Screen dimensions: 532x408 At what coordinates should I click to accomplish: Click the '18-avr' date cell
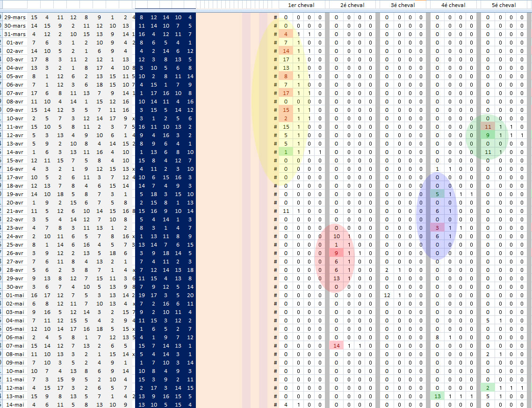(15, 186)
